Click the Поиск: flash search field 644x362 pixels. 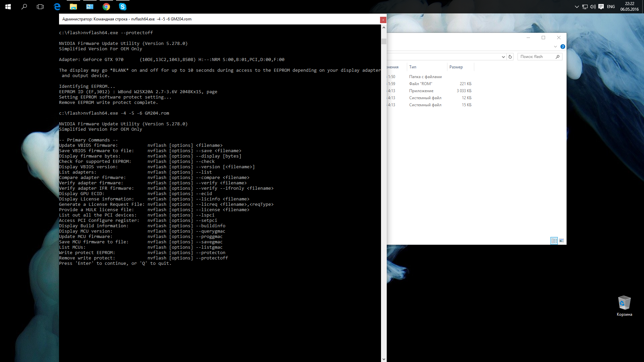536,57
